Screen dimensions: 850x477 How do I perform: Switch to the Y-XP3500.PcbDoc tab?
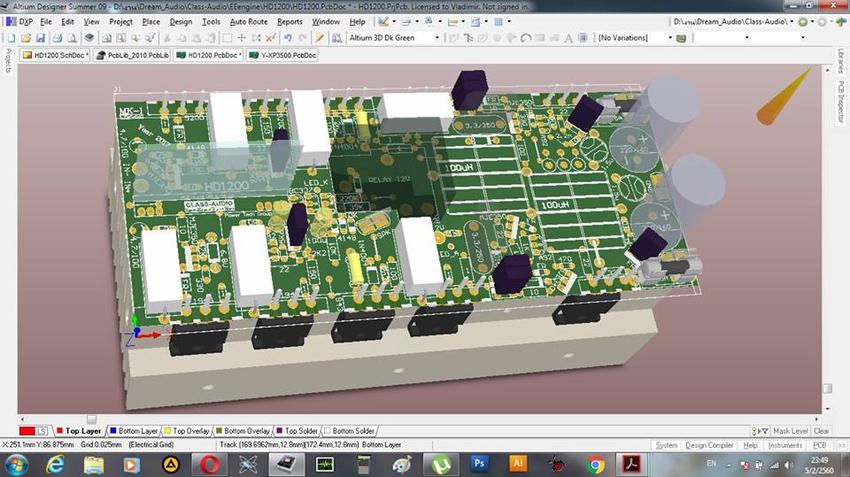282,55
